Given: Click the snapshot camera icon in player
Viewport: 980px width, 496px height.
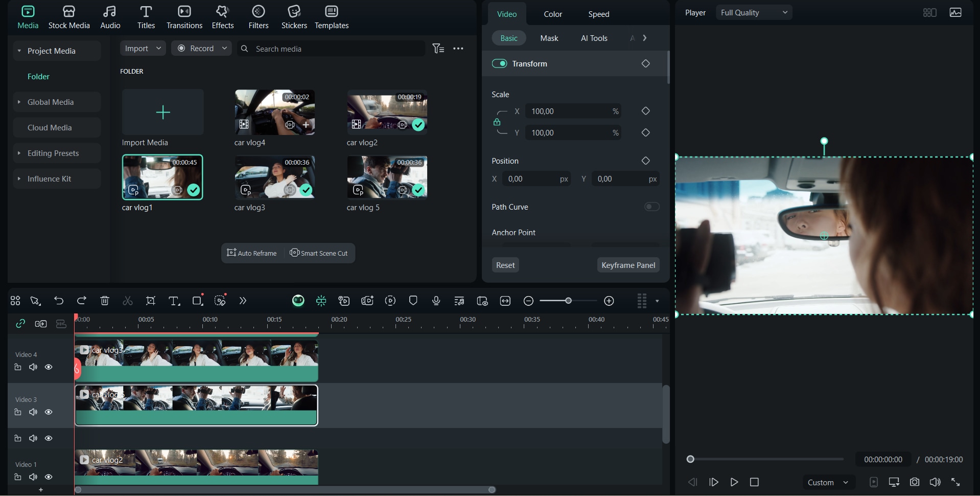Looking at the screenshot, I should 915,482.
